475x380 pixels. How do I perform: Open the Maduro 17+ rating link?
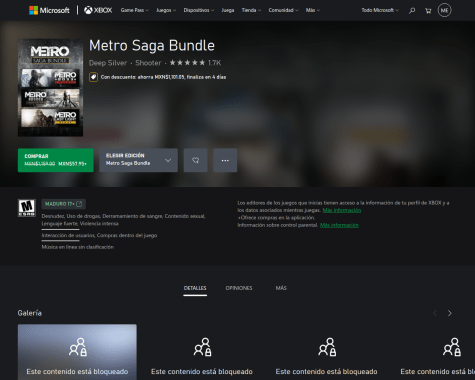64,204
